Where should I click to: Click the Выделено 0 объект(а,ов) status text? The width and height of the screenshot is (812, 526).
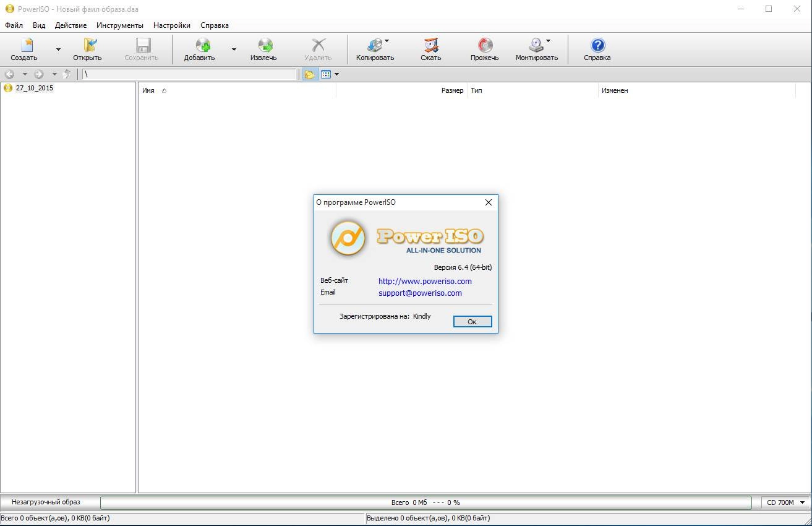coord(428,518)
